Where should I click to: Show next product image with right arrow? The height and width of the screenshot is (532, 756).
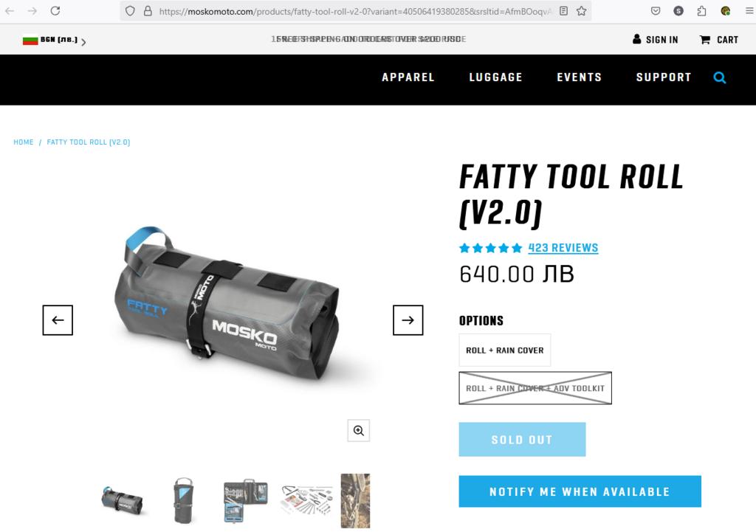click(x=408, y=320)
